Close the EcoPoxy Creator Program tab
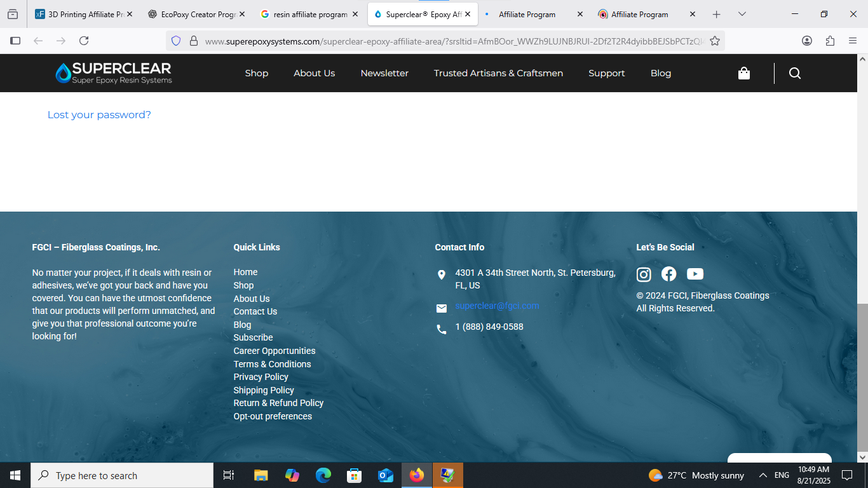868x488 pixels. 242,14
